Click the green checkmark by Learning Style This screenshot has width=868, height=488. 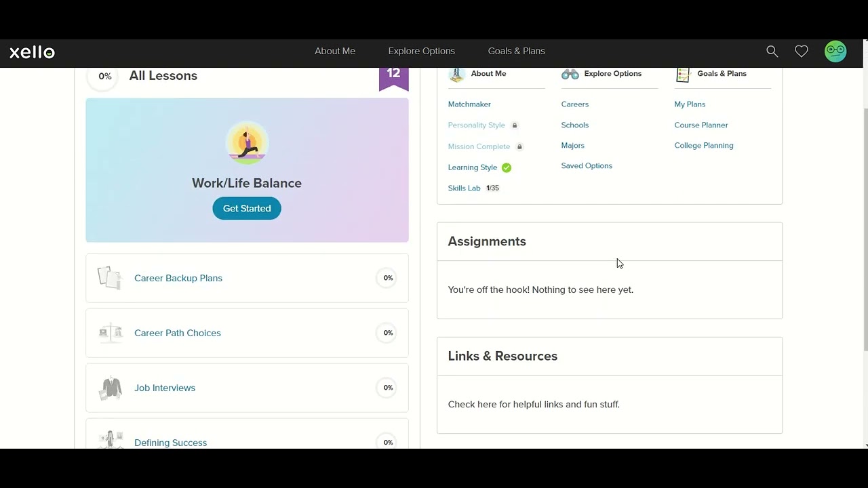pyautogui.click(x=507, y=167)
